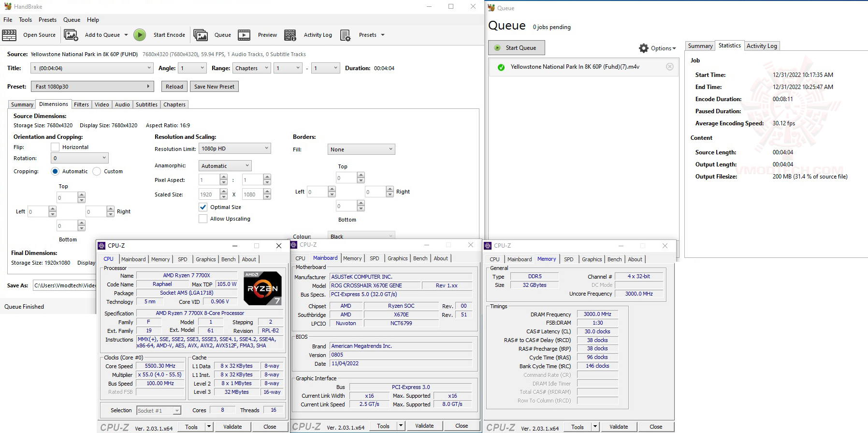Click the Start Queue button label
The height and width of the screenshot is (433, 868).
pos(521,48)
